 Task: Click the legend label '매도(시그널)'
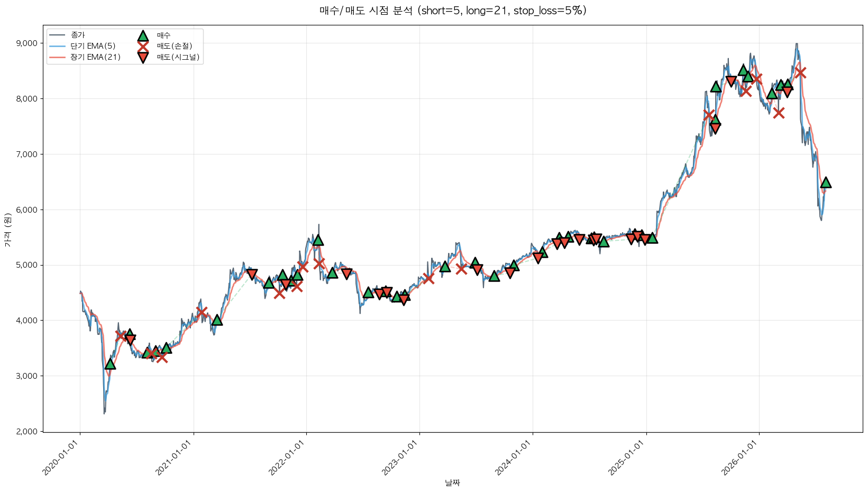point(178,57)
